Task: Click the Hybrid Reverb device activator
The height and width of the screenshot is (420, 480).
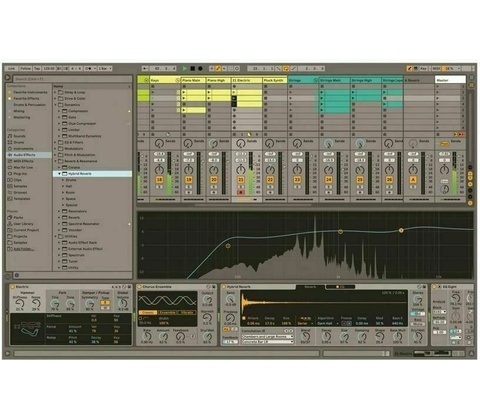Action: coord(224,287)
